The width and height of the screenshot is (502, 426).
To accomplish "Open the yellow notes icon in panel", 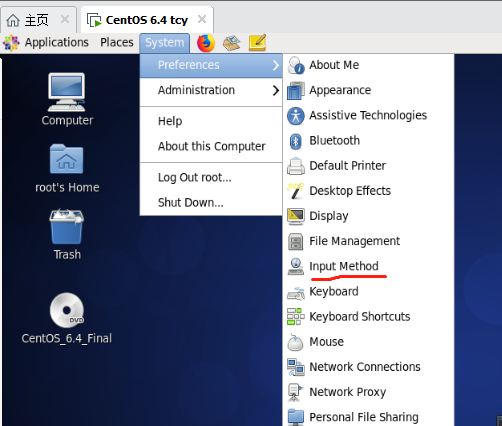I will point(257,43).
